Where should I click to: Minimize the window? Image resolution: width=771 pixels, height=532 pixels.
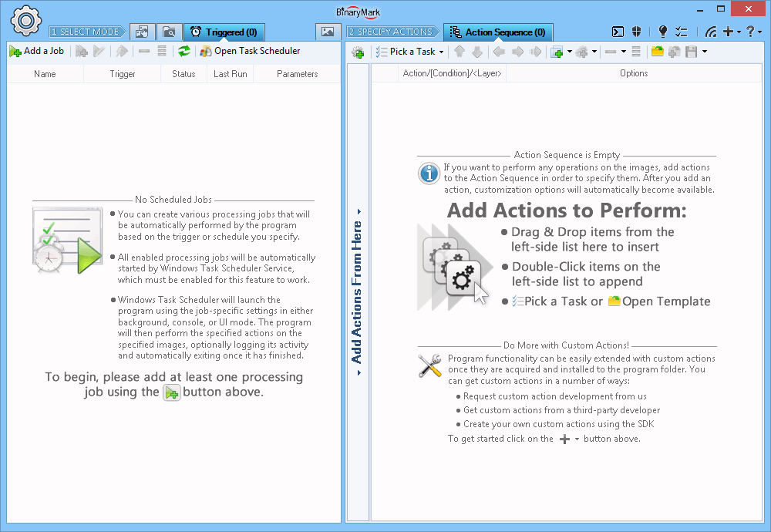click(x=700, y=9)
